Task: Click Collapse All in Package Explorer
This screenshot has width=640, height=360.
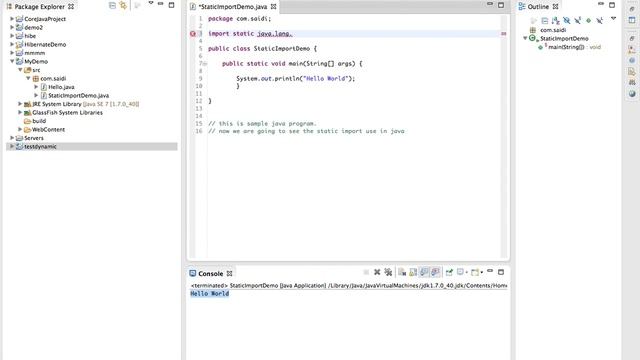Action: 112,5
